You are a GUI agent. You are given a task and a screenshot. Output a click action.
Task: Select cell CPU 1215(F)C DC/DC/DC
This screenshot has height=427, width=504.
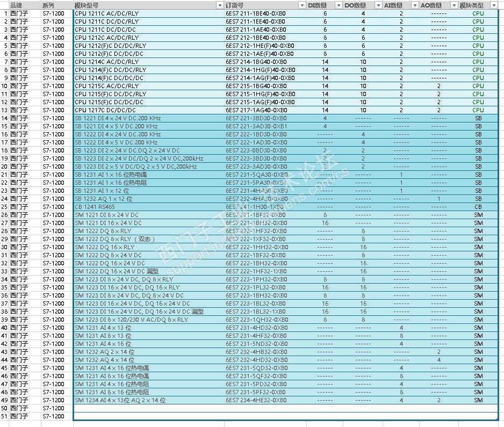pos(149,102)
